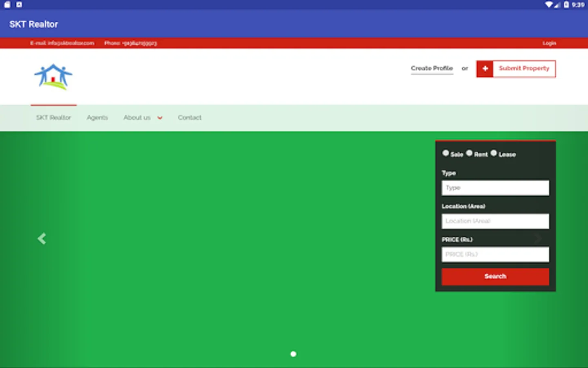Open the About us menu item
588x368 pixels.
[x=137, y=118]
